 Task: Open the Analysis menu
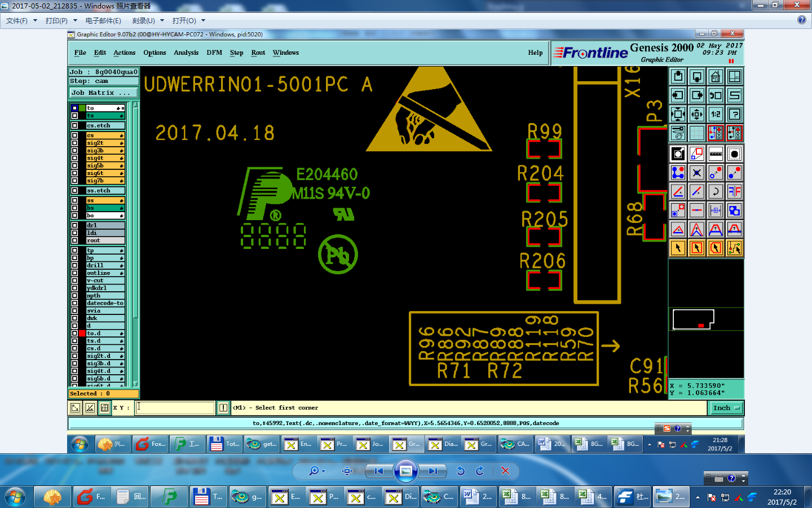coord(186,52)
